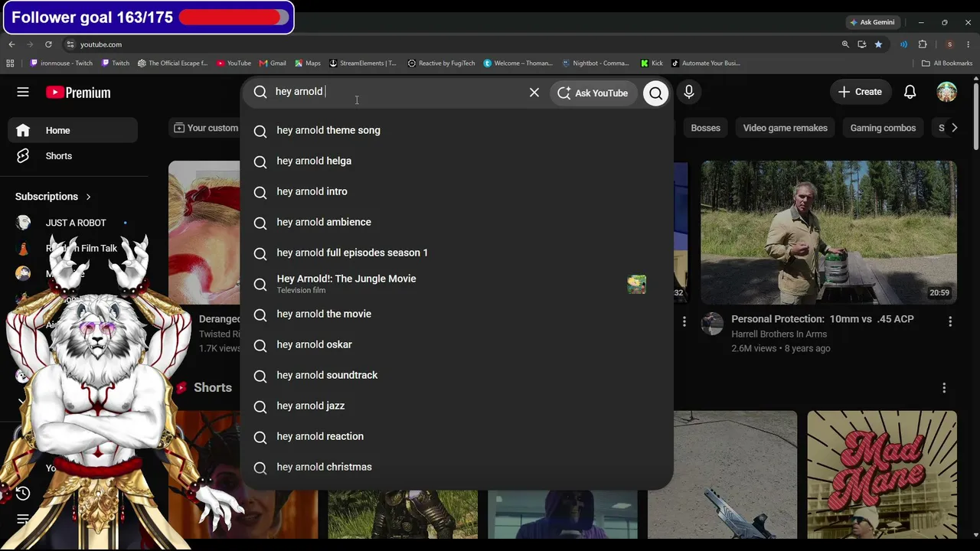
Task: Filter by the Gaming combos chip
Action: click(883, 128)
